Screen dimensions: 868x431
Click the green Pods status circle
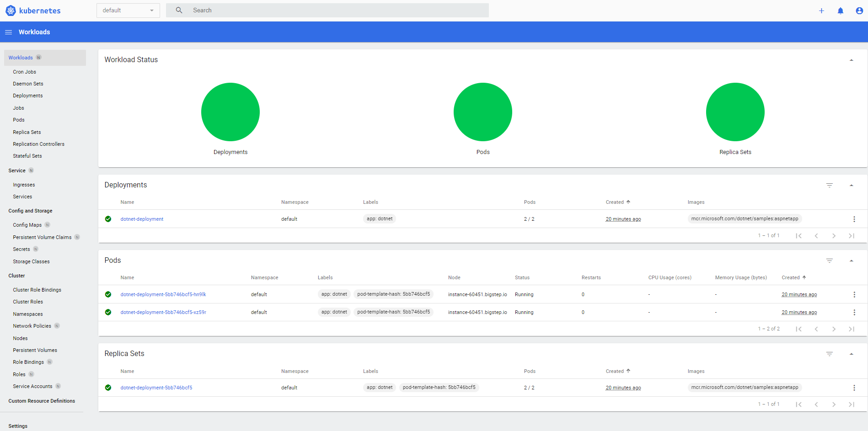point(482,112)
